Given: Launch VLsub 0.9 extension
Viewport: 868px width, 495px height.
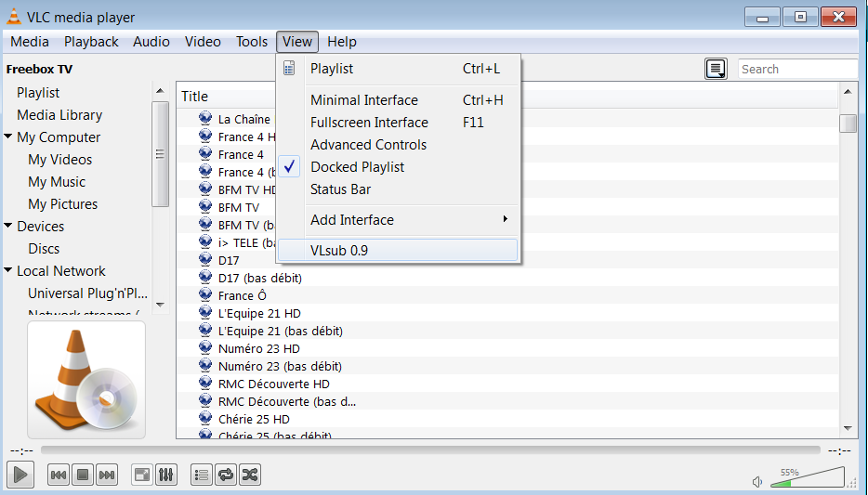Looking at the screenshot, I should point(398,251).
